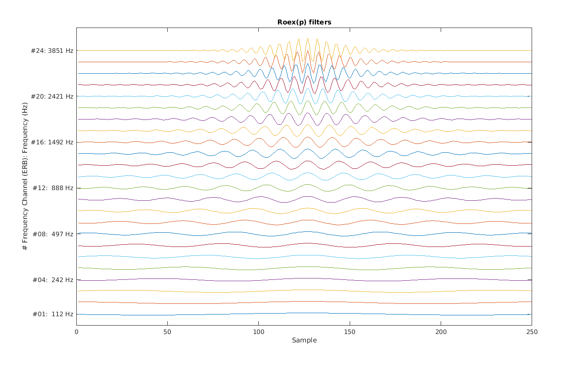
Task: Click x-axis tick label "50"
Action: point(167,332)
